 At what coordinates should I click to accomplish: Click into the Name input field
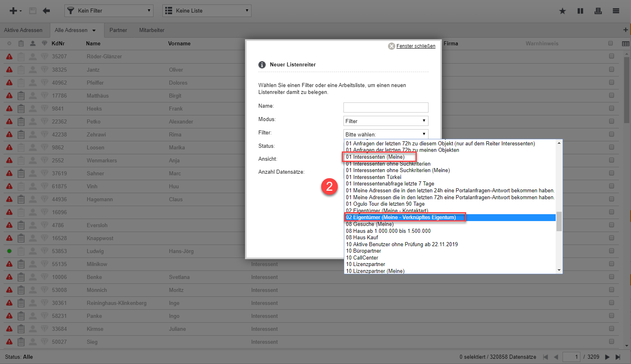coord(386,107)
